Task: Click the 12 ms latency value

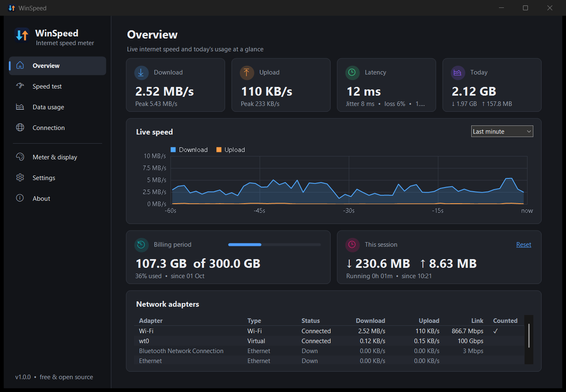Action: point(363,91)
